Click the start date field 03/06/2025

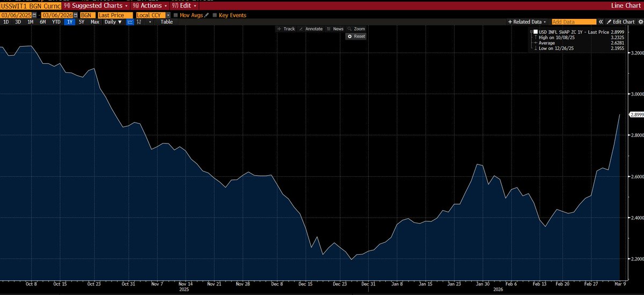point(16,15)
